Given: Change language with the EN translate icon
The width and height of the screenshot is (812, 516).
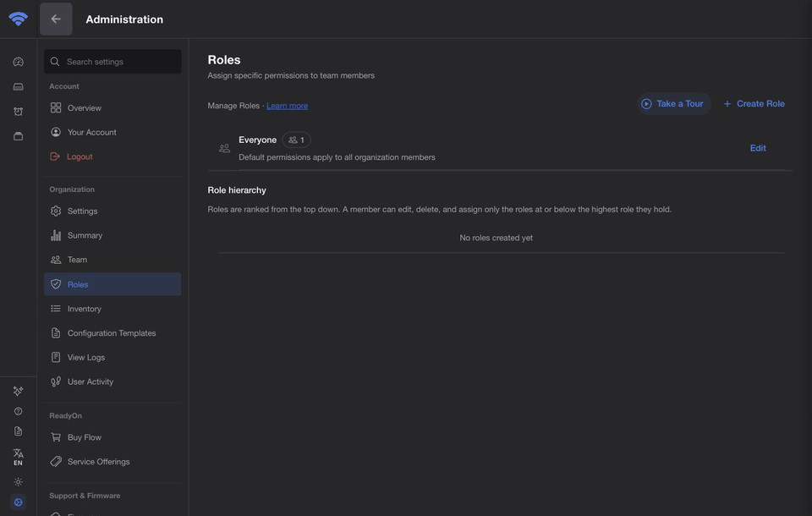Looking at the screenshot, I should point(18,457).
